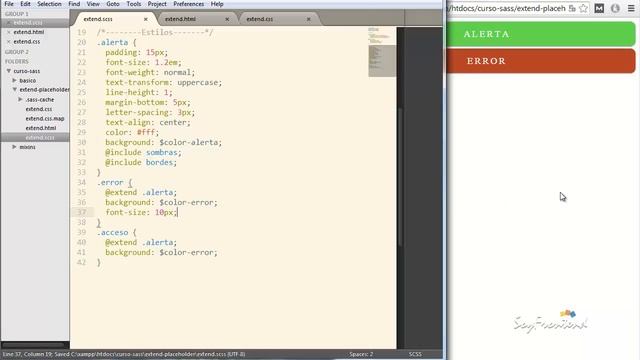Screen dimensions: 640x360
Task: Expand the mixins folder
Action: (x=15, y=147)
